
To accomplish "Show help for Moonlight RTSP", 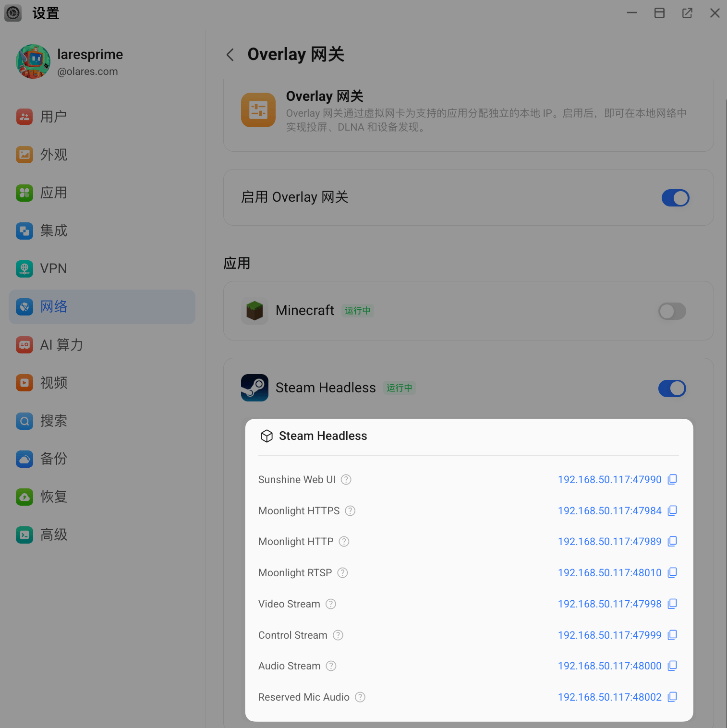I will point(343,573).
